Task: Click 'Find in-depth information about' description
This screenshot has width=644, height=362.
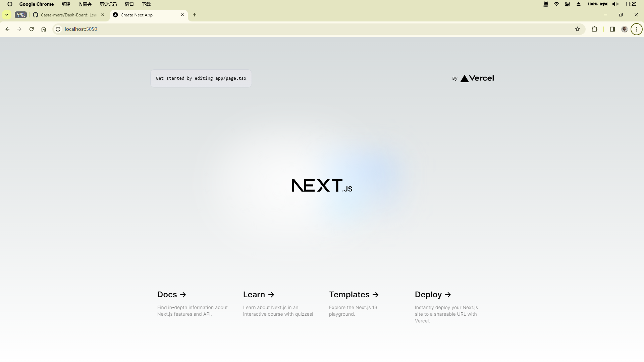Action: coord(193,307)
